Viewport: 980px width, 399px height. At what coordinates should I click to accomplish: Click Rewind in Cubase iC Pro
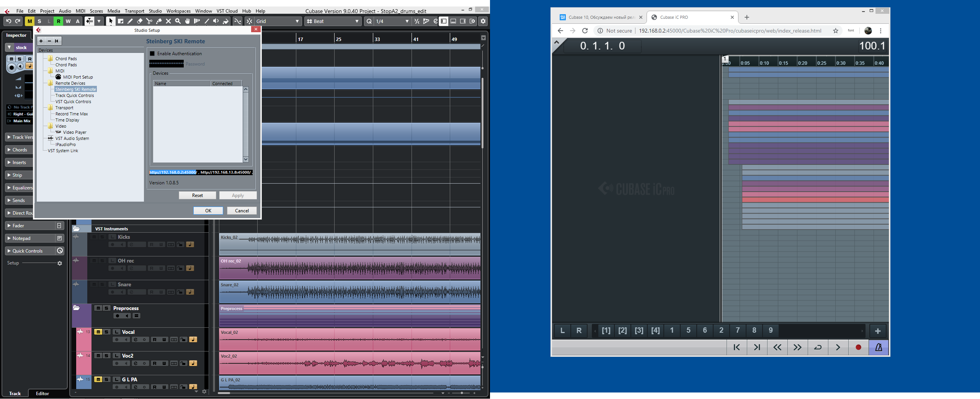(777, 347)
